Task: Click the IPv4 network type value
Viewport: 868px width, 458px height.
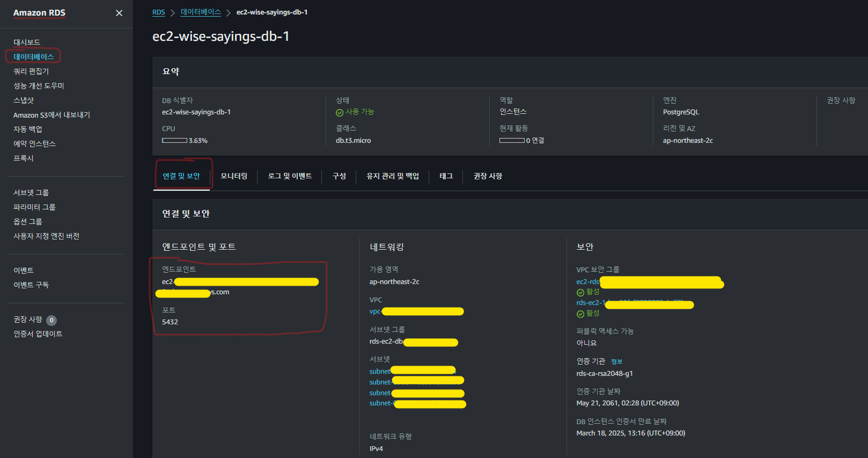Action: 376,448
